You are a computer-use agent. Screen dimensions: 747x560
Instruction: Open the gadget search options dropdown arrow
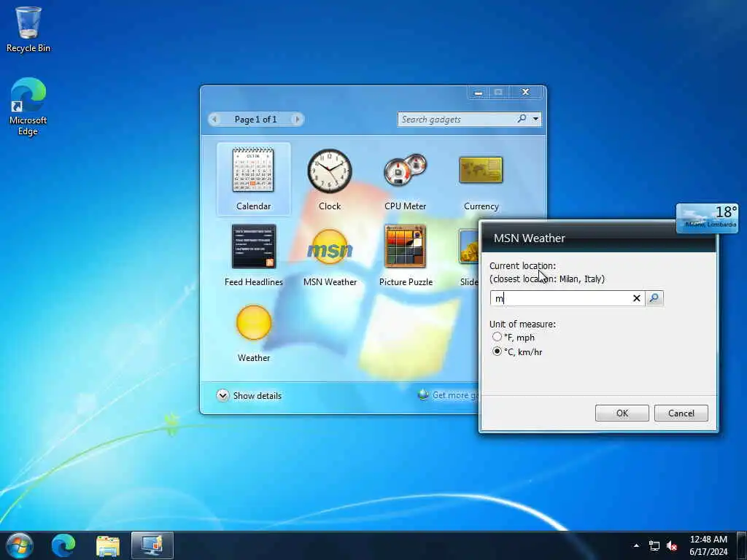click(x=536, y=119)
